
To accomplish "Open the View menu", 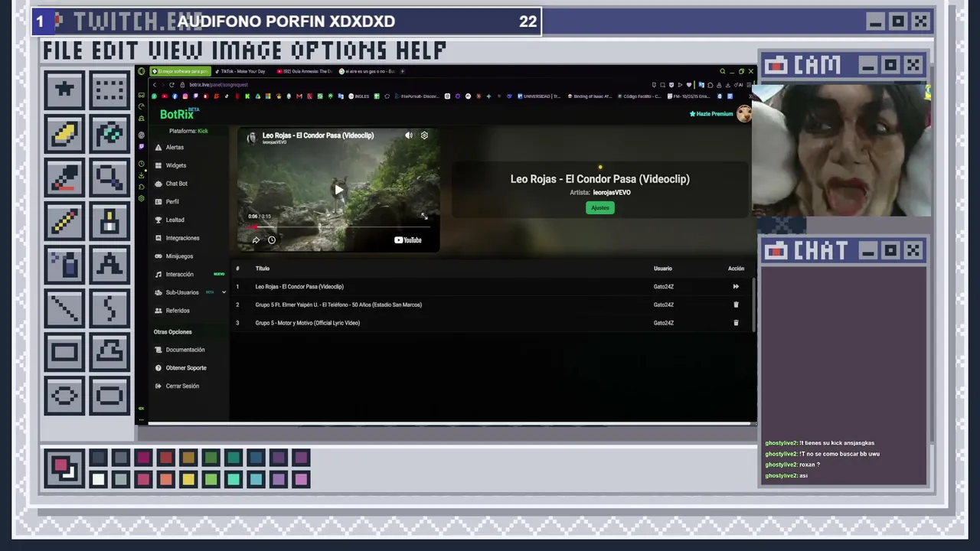I will pos(176,51).
